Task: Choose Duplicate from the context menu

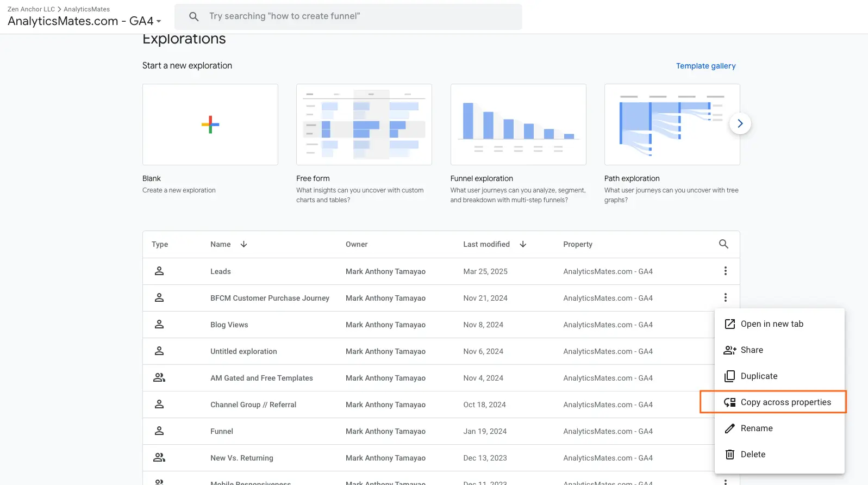Action: point(779,376)
